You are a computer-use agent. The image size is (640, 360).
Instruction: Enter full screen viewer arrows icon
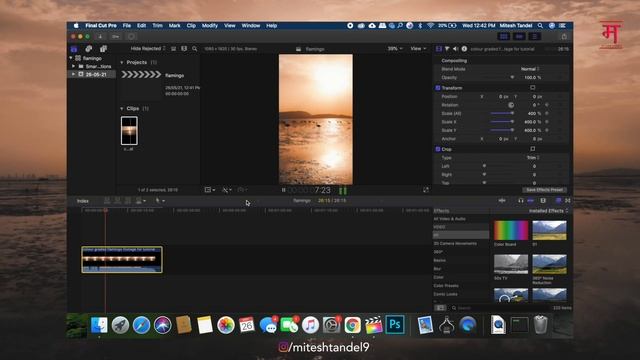coord(426,190)
